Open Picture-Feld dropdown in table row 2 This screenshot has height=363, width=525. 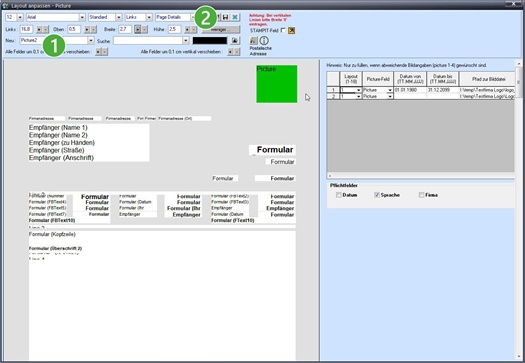coord(390,96)
